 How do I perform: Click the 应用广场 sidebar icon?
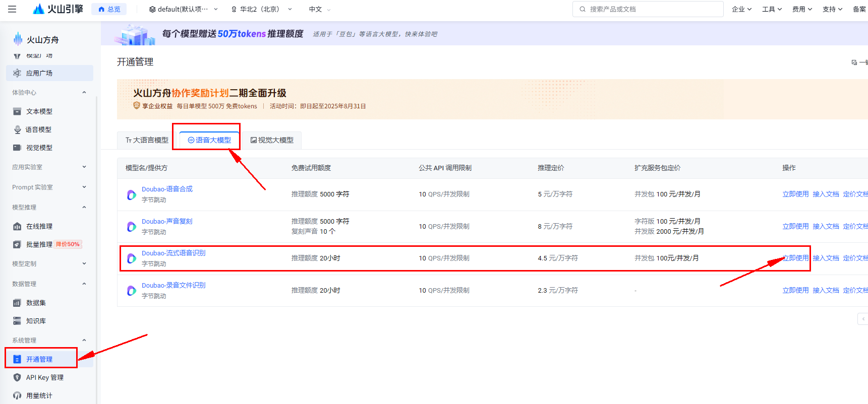17,73
